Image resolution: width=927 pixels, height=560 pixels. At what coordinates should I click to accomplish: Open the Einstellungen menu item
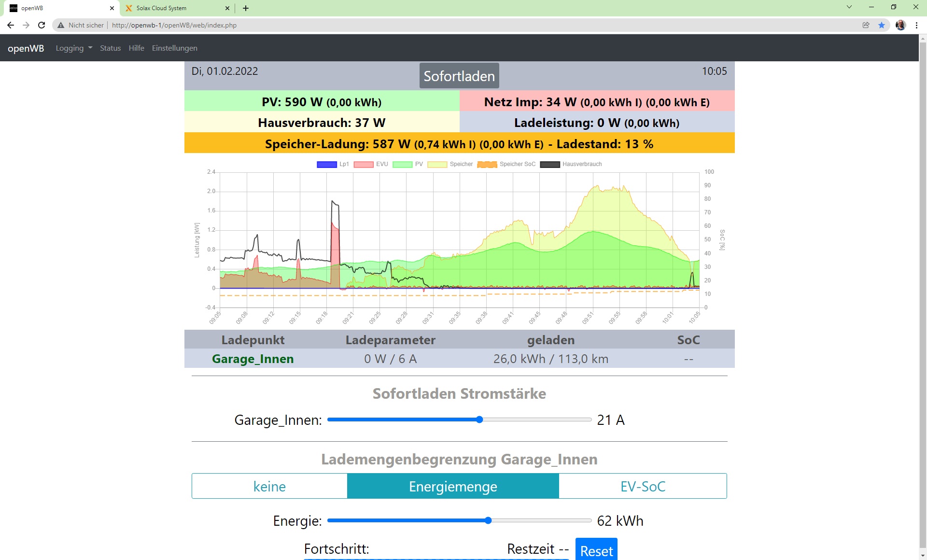174,48
